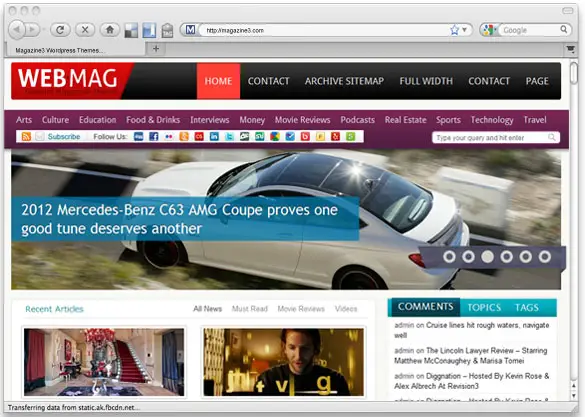Open the Twitter follow icon
Screen dimensions: 585x417
229,137
